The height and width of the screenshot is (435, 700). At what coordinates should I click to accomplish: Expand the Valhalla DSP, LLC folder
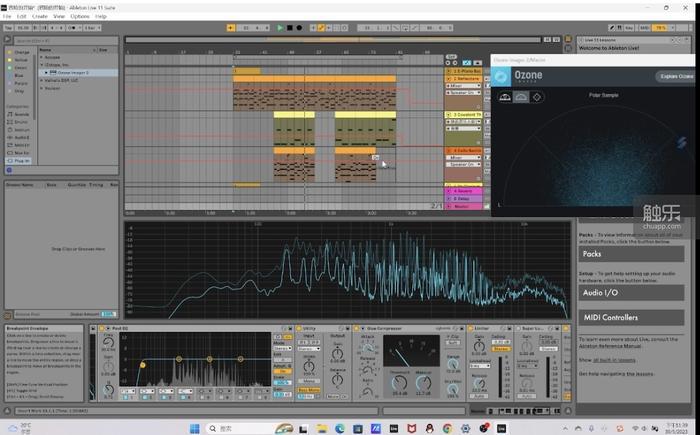click(x=42, y=79)
